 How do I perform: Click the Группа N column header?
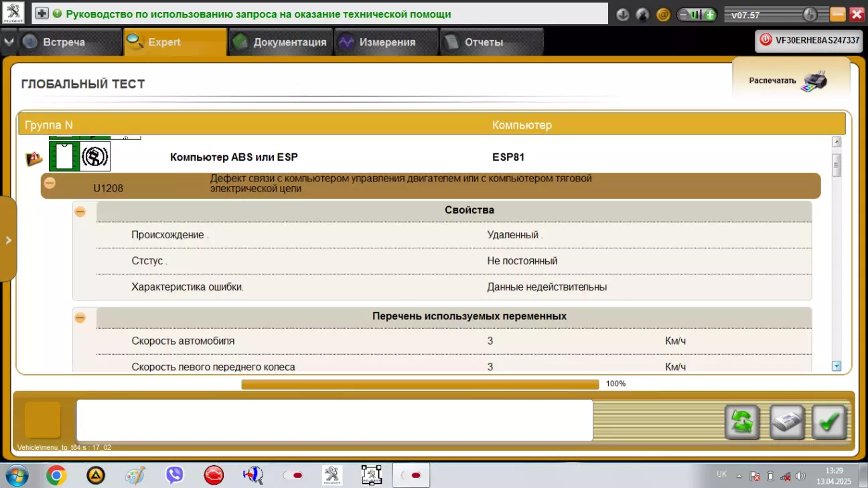[x=49, y=125]
